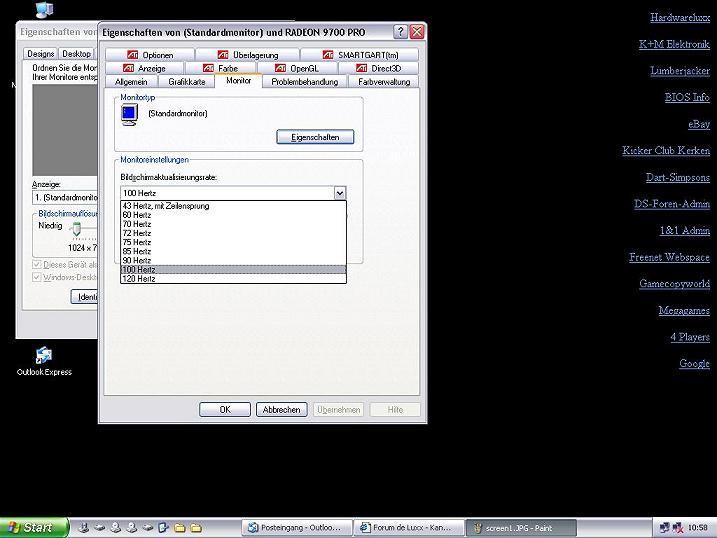Screen dimensions: 717x538
Task: Select the Farbverwaltung tab
Action: click(x=384, y=82)
